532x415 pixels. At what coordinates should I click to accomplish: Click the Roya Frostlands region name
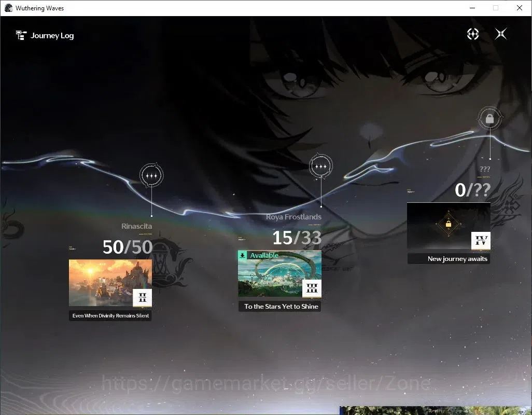point(293,217)
